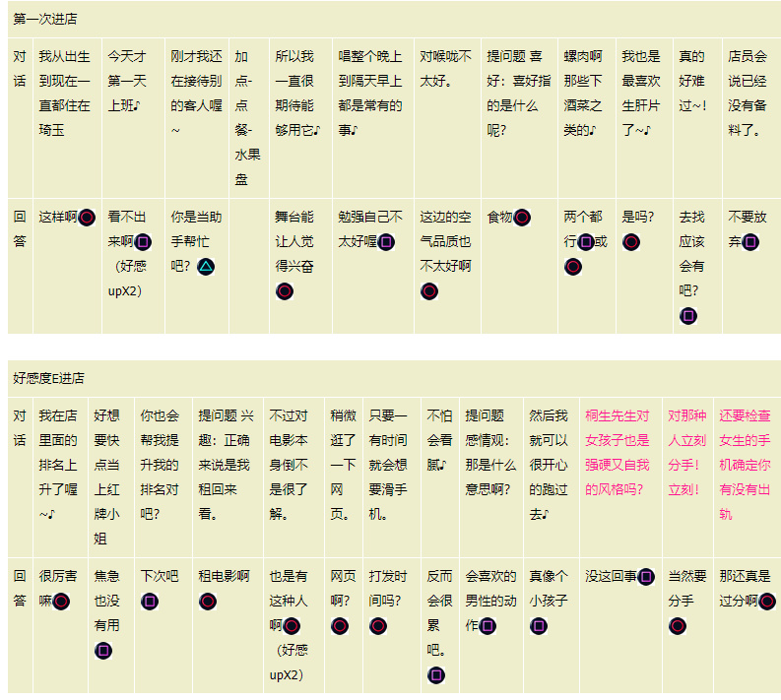781x700 pixels.
Task: Click the dialogue cell 店员会说已经没有备料了。
Action: click(x=751, y=118)
